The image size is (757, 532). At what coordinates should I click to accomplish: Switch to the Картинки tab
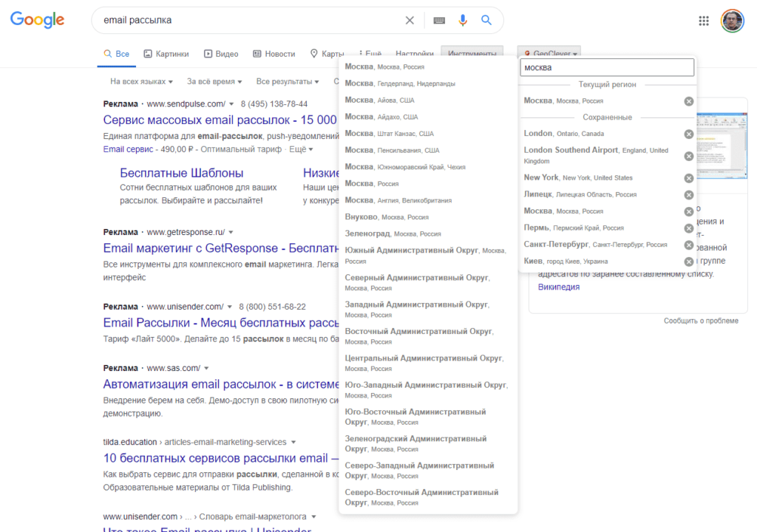pos(166,54)
